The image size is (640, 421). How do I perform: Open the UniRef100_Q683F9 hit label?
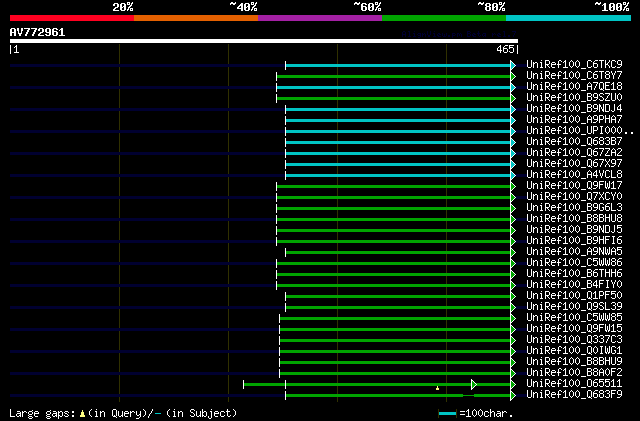point(574,395)
